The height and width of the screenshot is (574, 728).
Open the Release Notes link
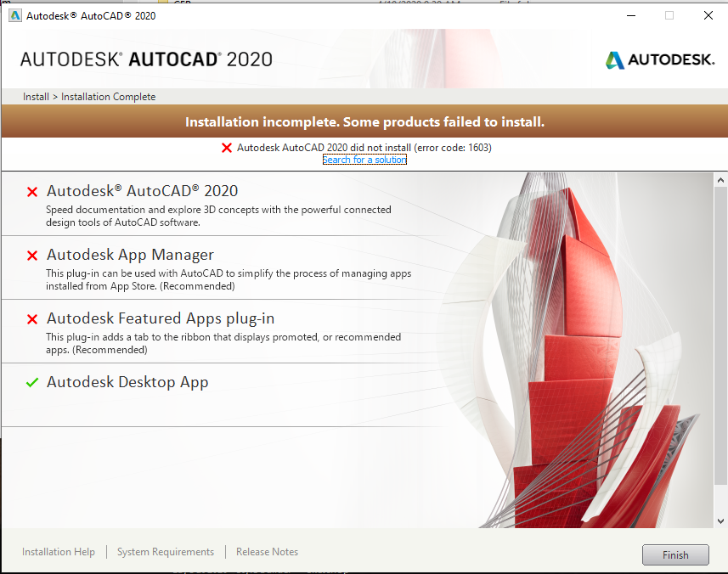267,552
